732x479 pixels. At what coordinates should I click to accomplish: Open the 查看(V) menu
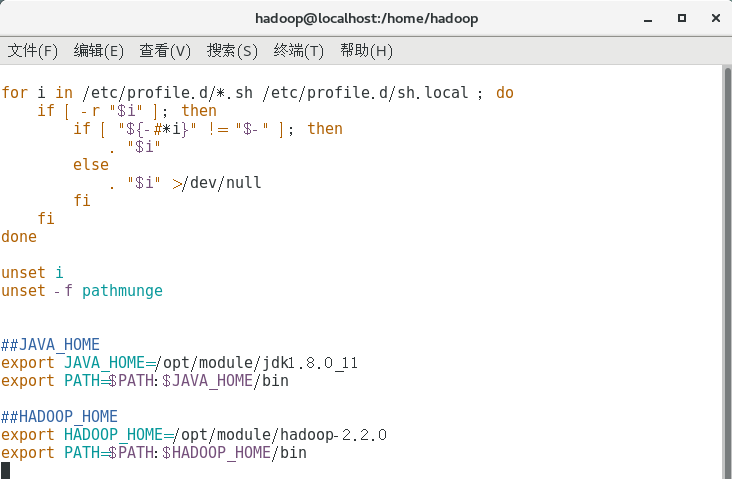165,50
